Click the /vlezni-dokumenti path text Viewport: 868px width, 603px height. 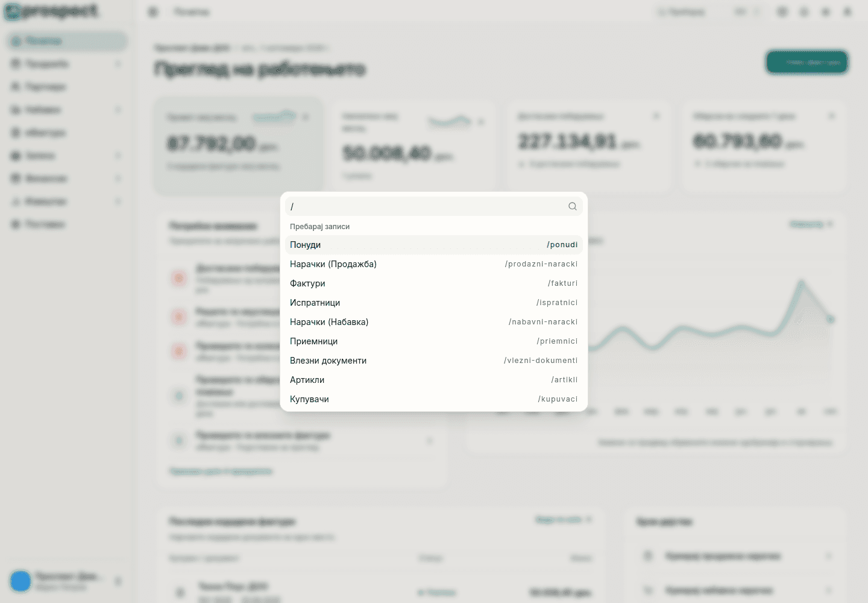541,361
